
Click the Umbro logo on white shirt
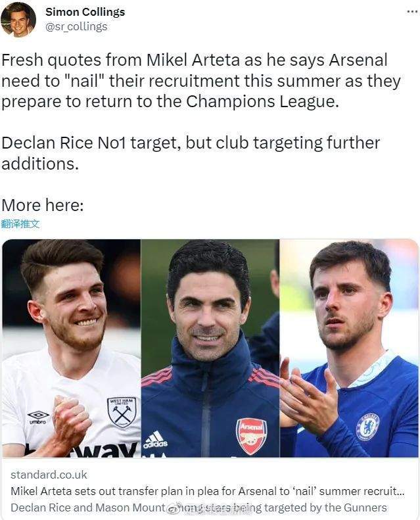(x=38, y=417)
